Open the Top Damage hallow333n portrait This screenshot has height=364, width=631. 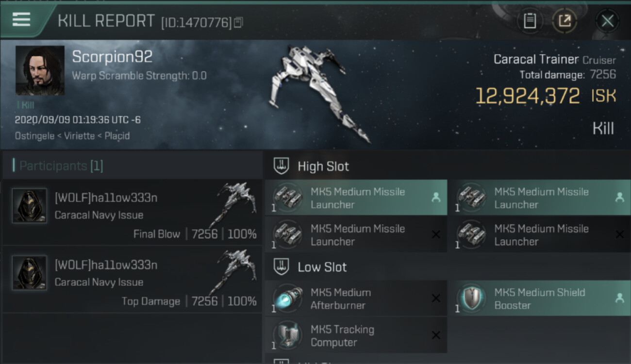click(30, 273)
